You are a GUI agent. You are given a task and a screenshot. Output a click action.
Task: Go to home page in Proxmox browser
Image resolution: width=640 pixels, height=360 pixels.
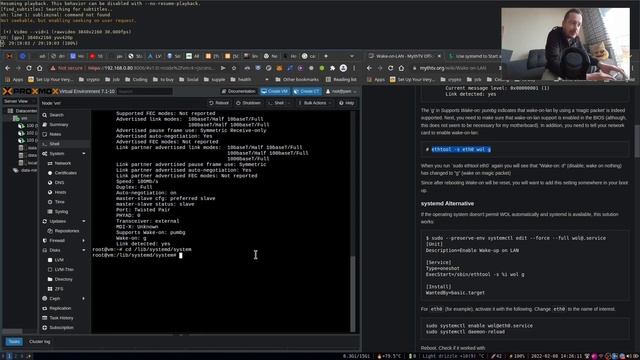[x=40, y=68]
